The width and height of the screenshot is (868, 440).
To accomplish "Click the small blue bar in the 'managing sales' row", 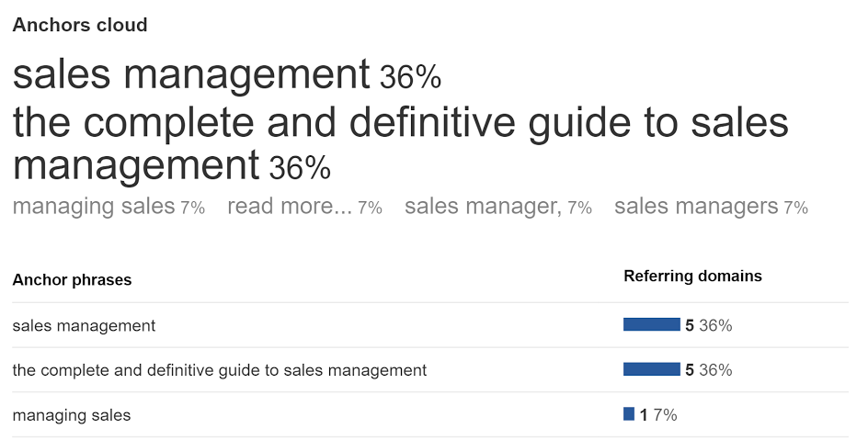I will pos(629,414).
